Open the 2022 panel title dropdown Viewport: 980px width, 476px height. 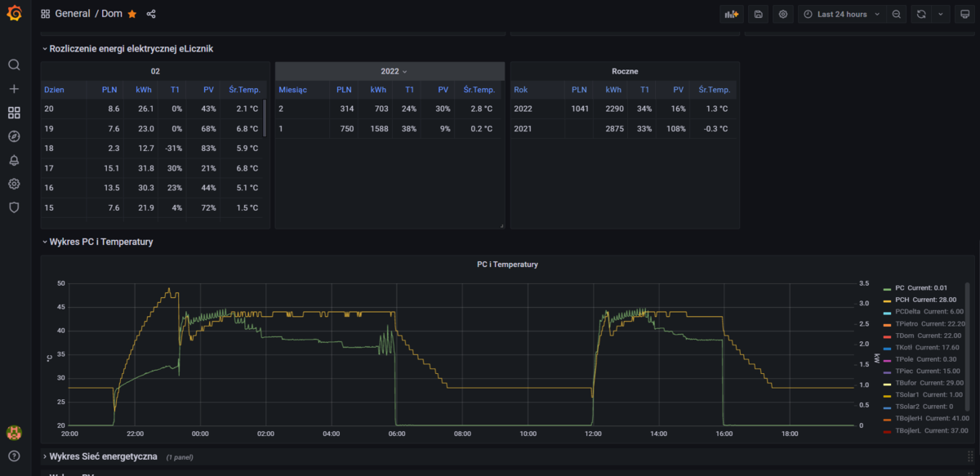[394, 71]
